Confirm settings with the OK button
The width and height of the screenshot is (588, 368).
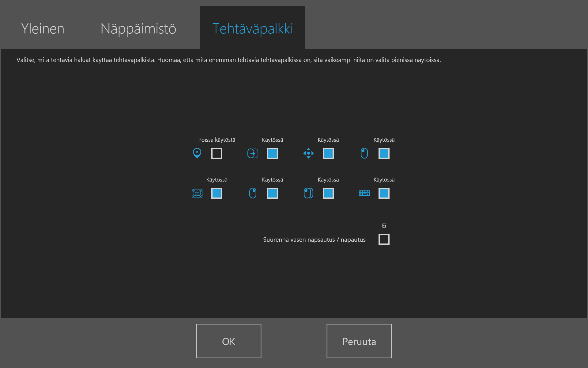tap(228, 341)
